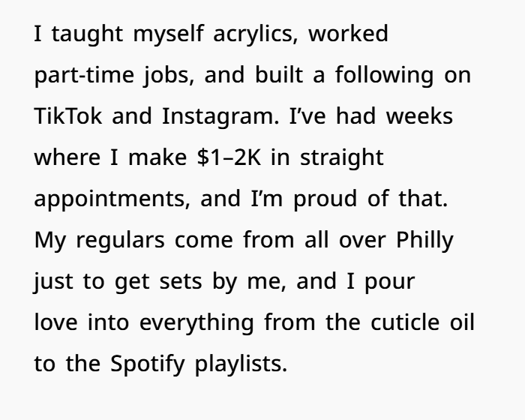
Task: Click the word "regulars" in the paragraph
Action: [121, 241]
